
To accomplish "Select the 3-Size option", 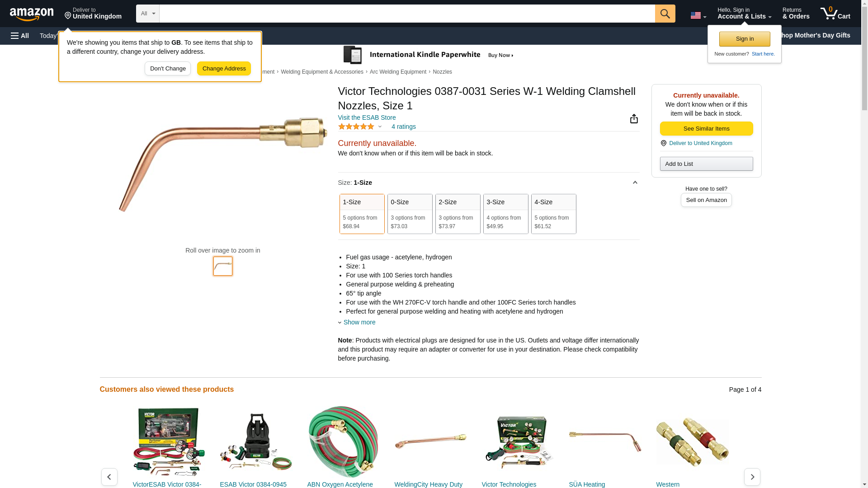I will point(506,214).
